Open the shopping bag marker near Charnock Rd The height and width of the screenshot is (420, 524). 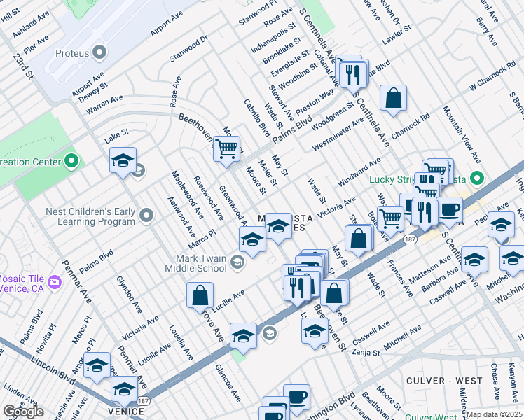point(393,98)
